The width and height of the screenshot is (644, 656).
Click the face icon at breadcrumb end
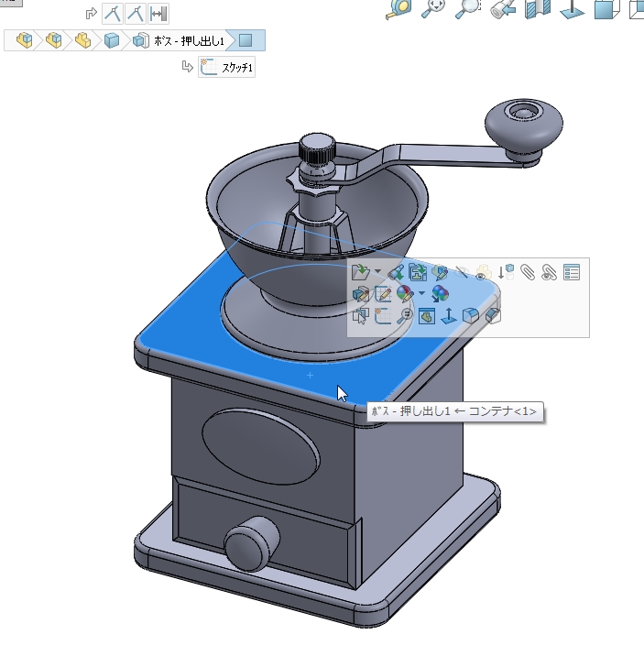(x=245, y=41)
